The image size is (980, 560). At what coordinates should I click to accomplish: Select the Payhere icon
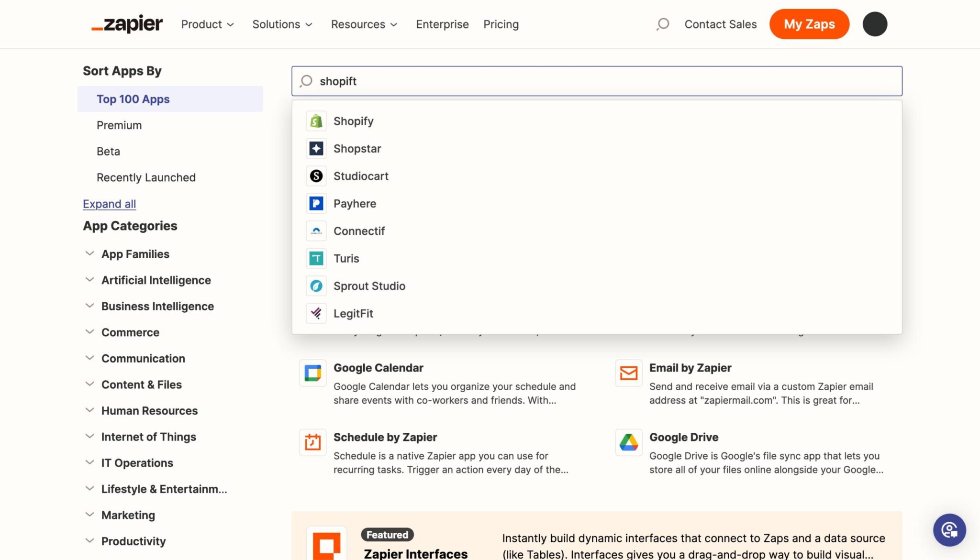(316, 203)
